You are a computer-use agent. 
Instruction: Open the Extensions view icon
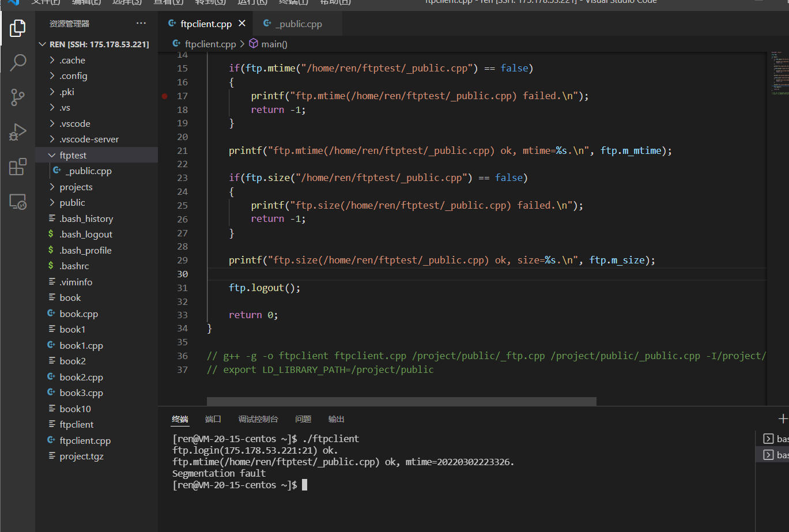tap(18, 167)
